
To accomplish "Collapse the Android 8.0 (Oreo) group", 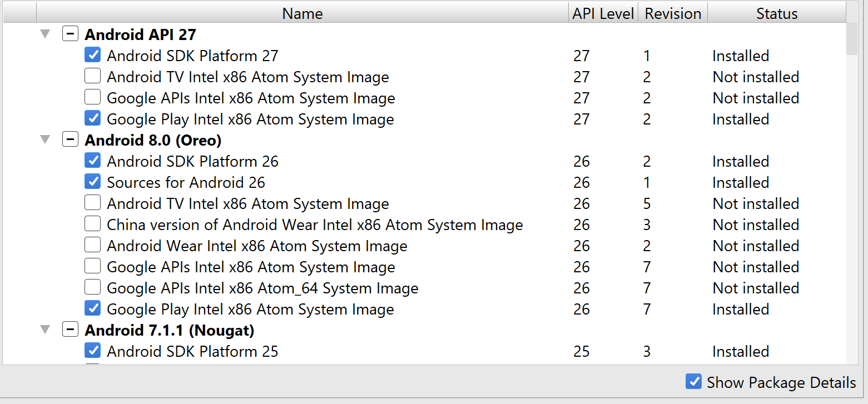I will [x=45, y=140].
